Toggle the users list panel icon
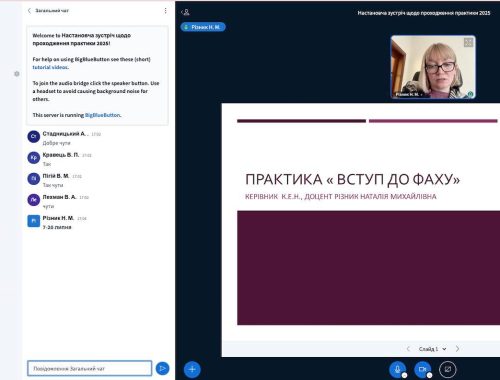 [186, 12]
